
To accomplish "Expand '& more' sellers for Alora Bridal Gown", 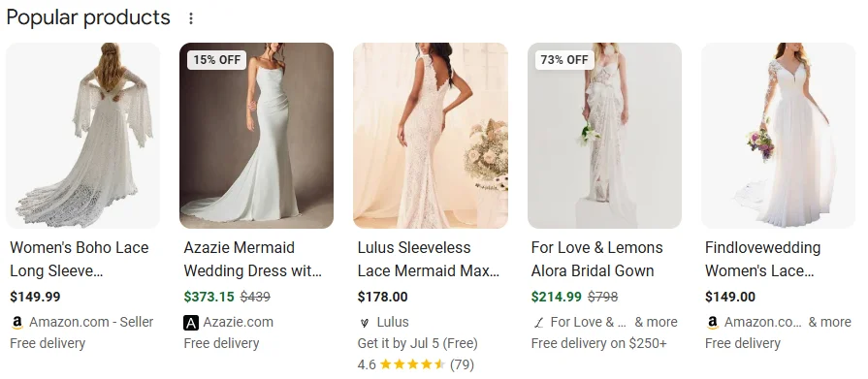I will tap(656, 322).
